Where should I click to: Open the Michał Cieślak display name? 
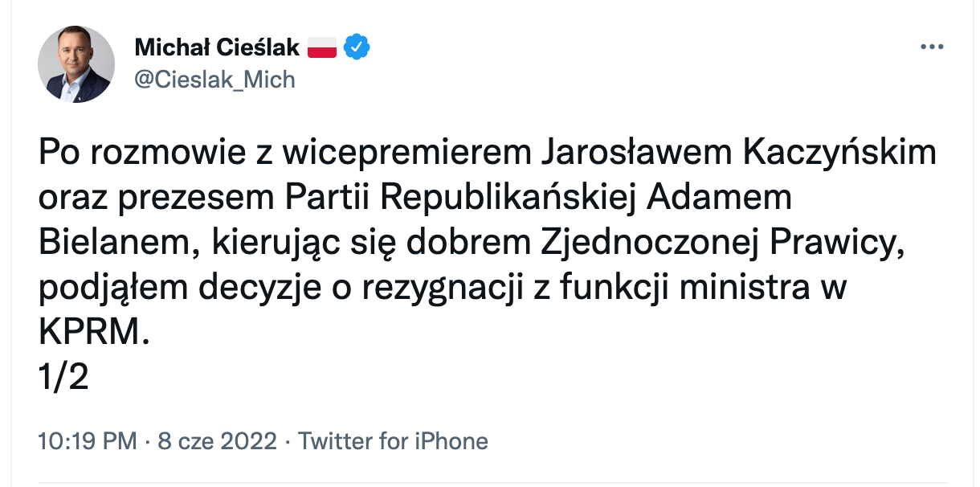point(217,48)
